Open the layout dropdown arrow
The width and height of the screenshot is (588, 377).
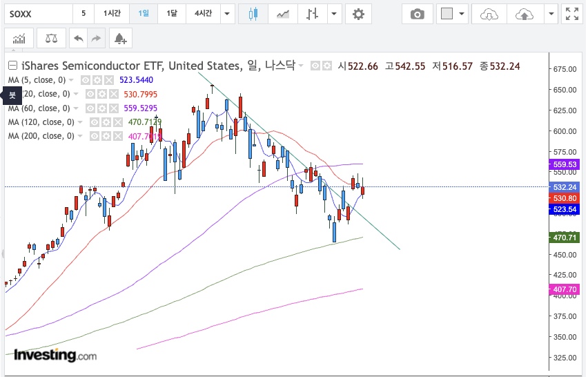tap(462, 14)
